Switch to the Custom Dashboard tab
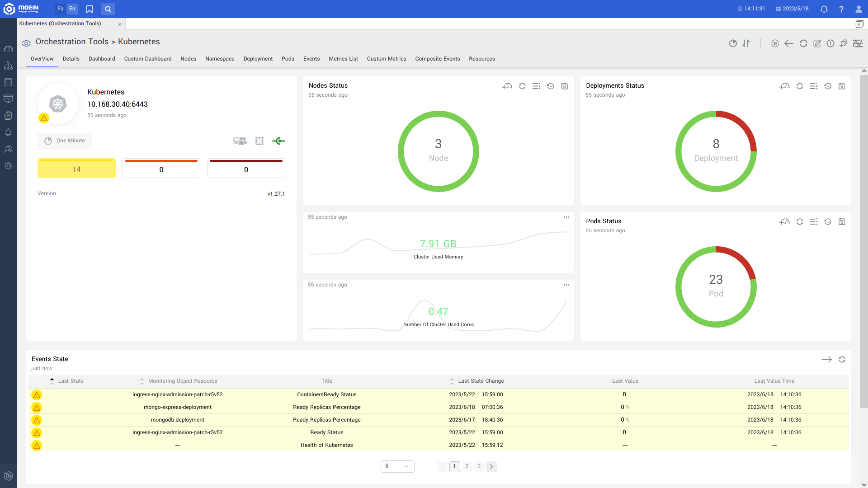The width and height of the screenshot is (868, 488). (x=148, y=59)
